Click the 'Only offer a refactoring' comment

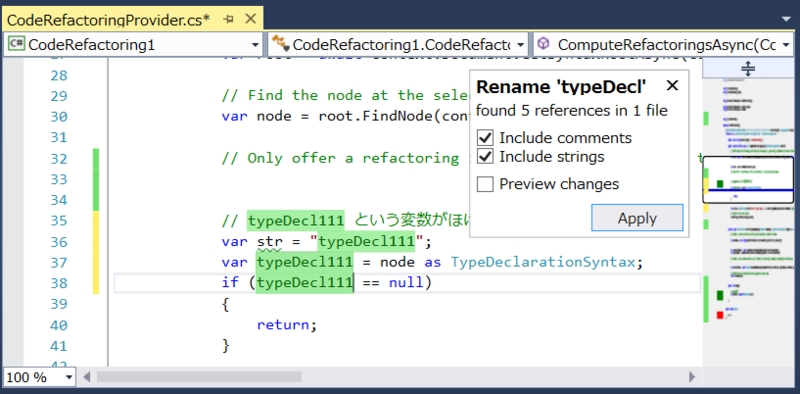click(345, 158)
